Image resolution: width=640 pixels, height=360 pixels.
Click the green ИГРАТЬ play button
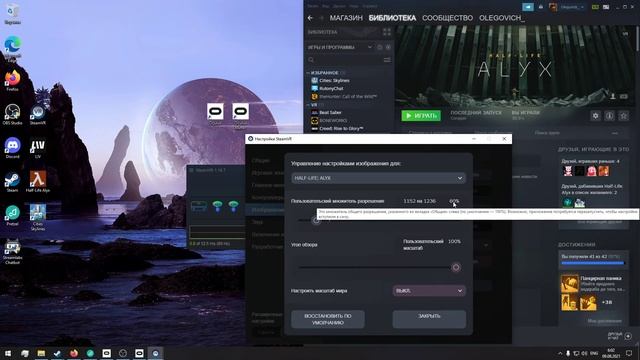click(421, 116)
